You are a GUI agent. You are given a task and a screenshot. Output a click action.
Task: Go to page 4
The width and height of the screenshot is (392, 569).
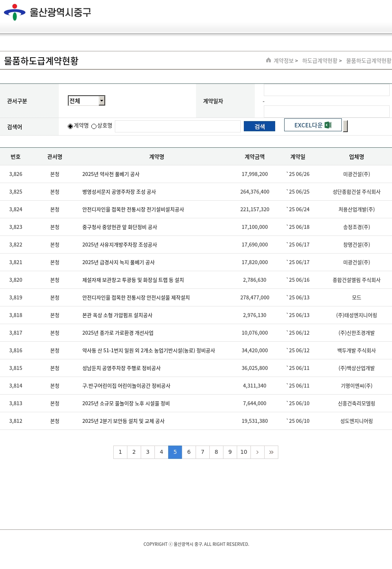tap(162, 452)
